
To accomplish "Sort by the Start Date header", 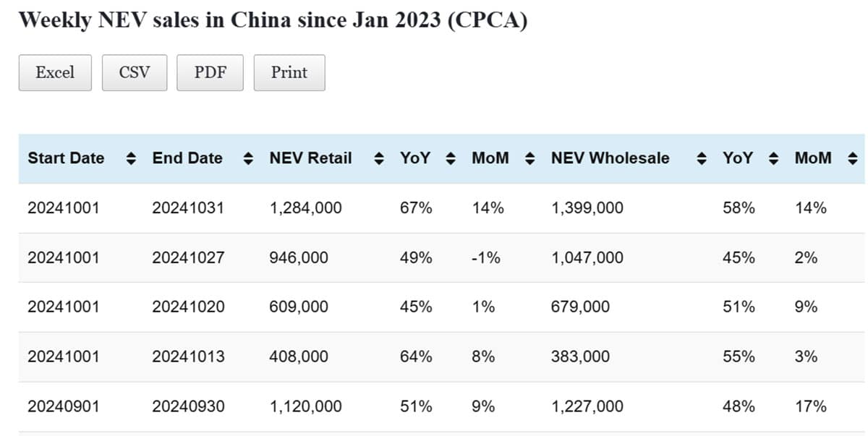I will [66, 158].
